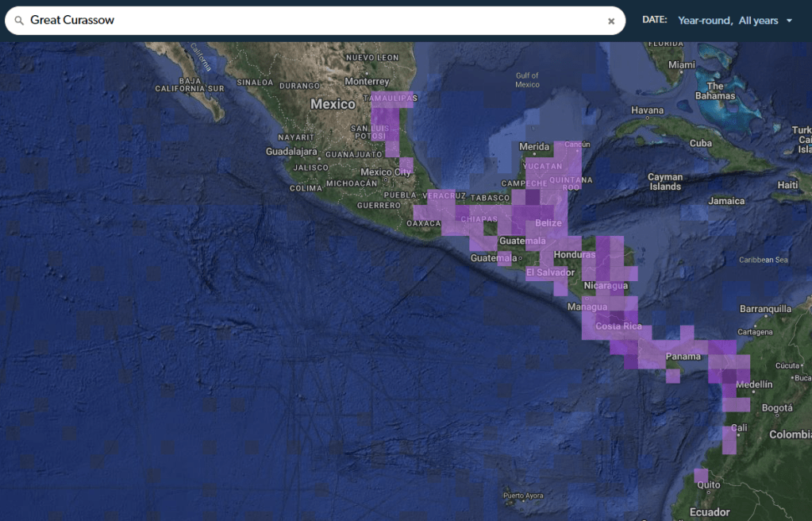
Task: Expand the date dropdown caret arrow
Action: pos(789,21)
